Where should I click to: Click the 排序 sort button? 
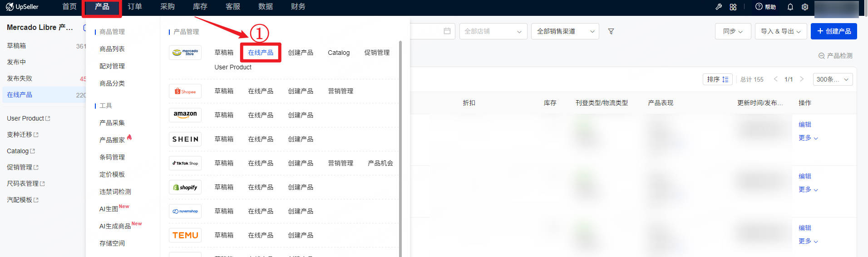(717, 79)
